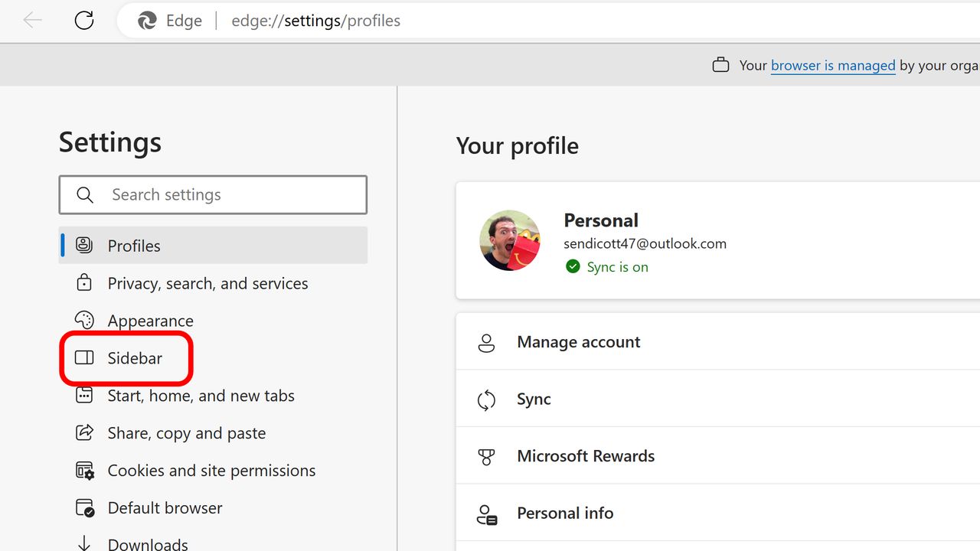Open Personal info
This screenshot has height=551, width=980.
pos(718,513)
